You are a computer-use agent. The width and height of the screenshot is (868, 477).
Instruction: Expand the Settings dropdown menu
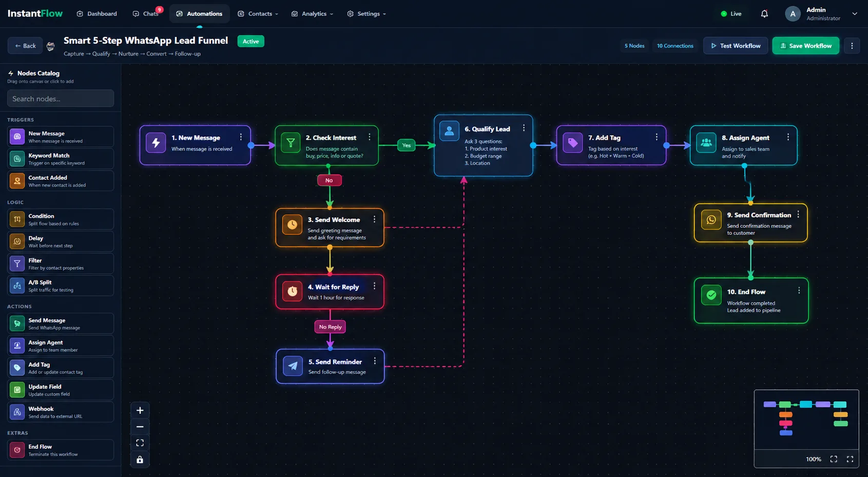[x=367, y=14]
